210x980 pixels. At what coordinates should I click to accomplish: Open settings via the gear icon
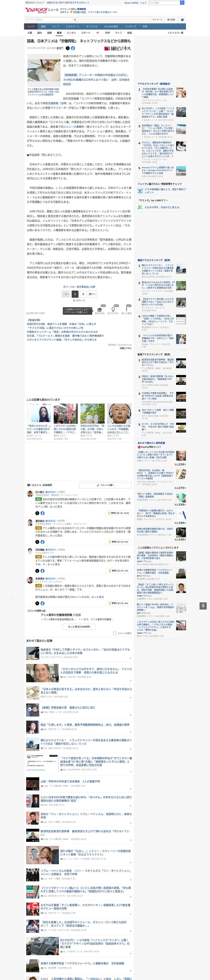click(x=182, y=20)
